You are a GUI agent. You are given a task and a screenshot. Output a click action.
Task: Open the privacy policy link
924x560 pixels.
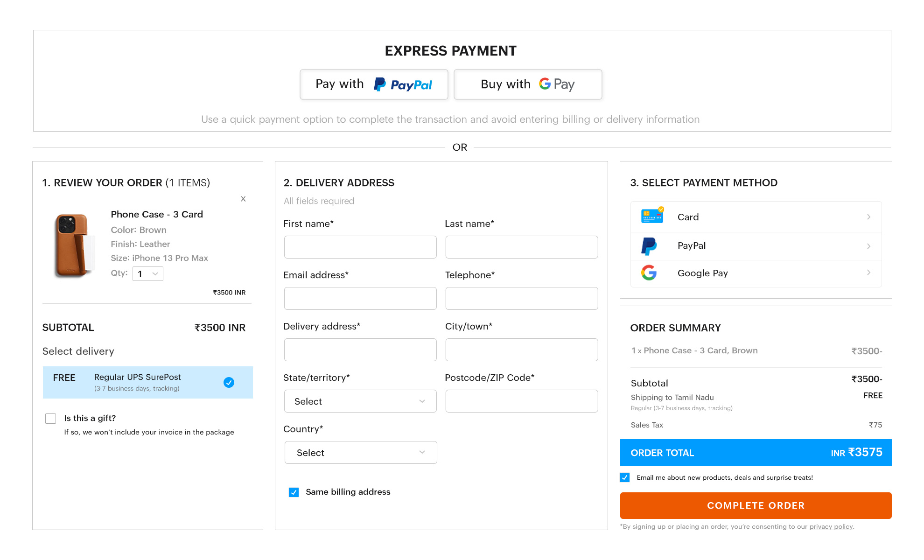831,526
